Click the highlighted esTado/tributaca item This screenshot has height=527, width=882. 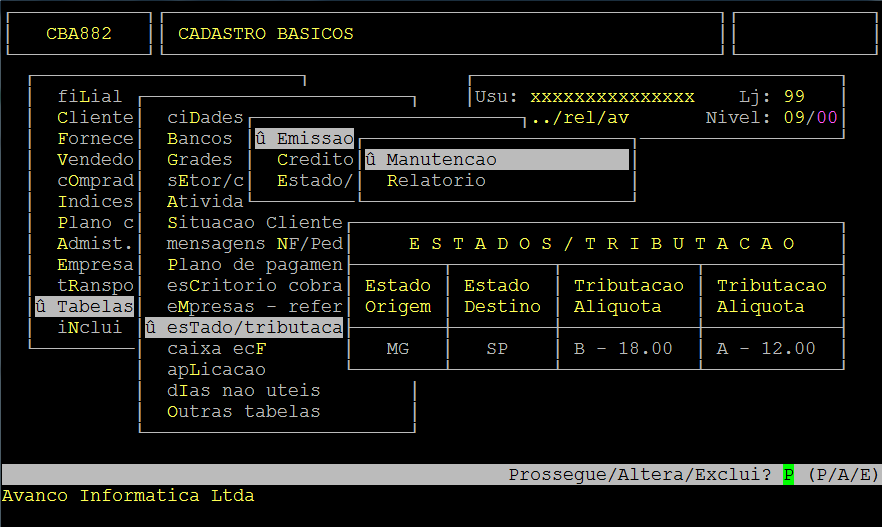pos(244,328)
